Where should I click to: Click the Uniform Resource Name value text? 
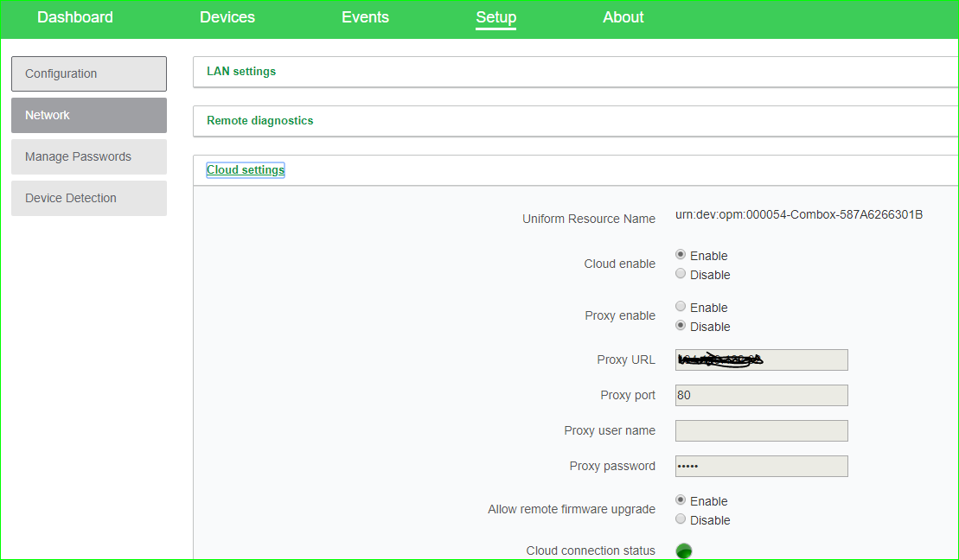[x=799, y=214]
